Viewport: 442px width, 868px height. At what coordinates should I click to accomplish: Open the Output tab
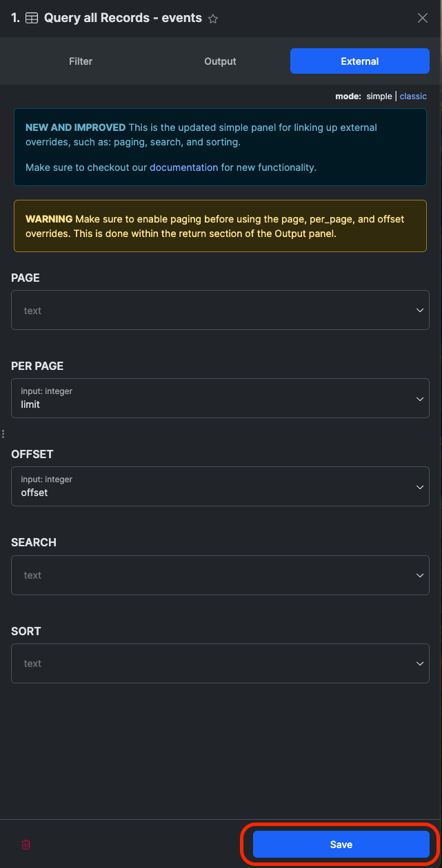click(x=220, y=61)
